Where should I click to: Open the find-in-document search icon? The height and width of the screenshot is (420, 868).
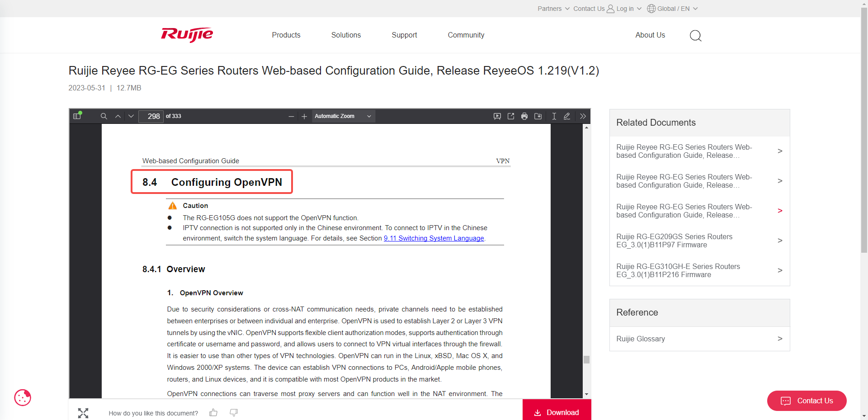pyautogui.click(x=104, y=116)
